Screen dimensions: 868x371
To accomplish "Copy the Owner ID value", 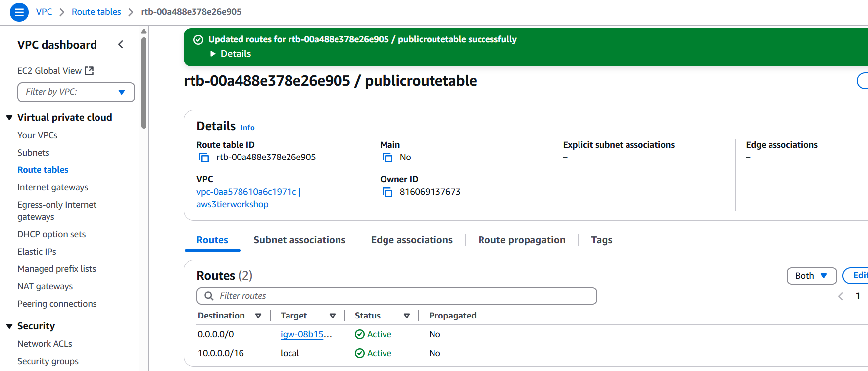I will 387,192.
